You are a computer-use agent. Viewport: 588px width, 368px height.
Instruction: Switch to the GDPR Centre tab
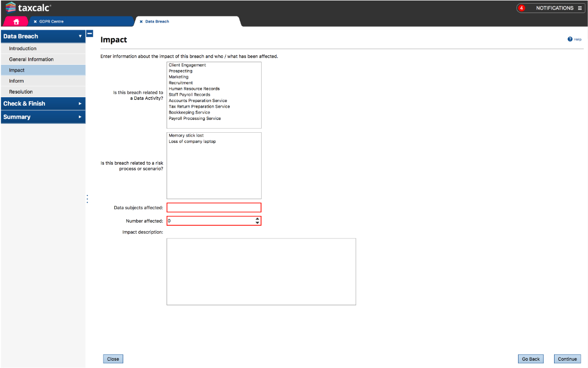pos(51,21)
